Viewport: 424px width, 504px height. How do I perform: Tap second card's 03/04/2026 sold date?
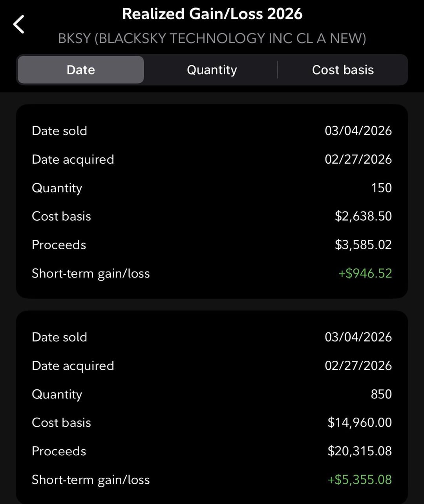[x=358, y=337]
